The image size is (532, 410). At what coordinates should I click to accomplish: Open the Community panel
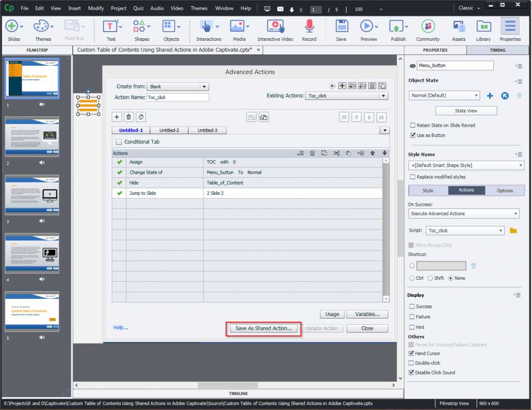pos(428,27)
